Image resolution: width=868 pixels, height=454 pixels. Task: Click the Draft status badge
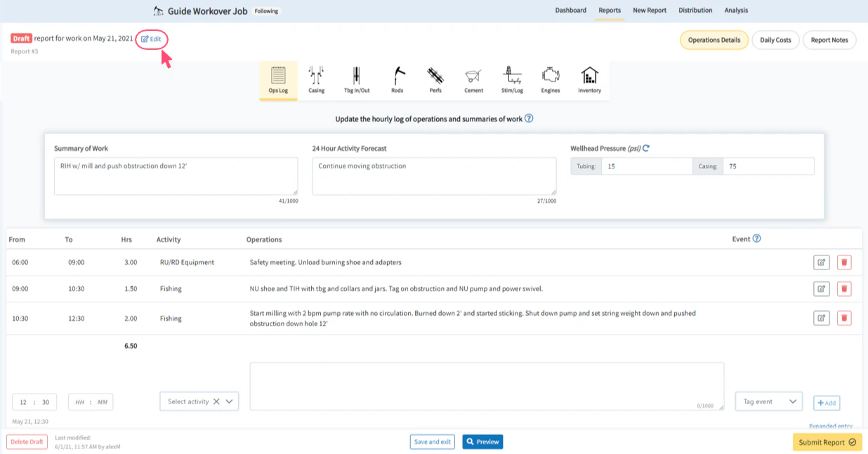21,39
